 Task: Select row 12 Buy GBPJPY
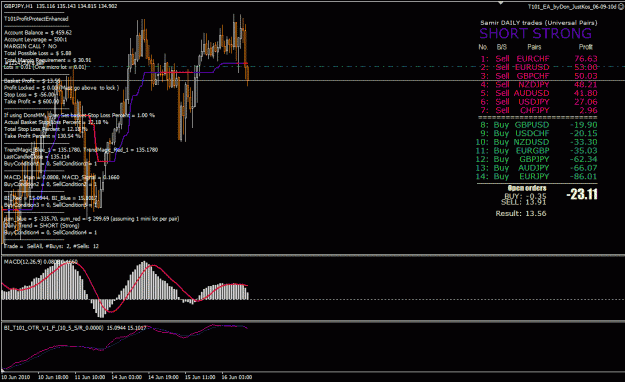click(537, 159)
